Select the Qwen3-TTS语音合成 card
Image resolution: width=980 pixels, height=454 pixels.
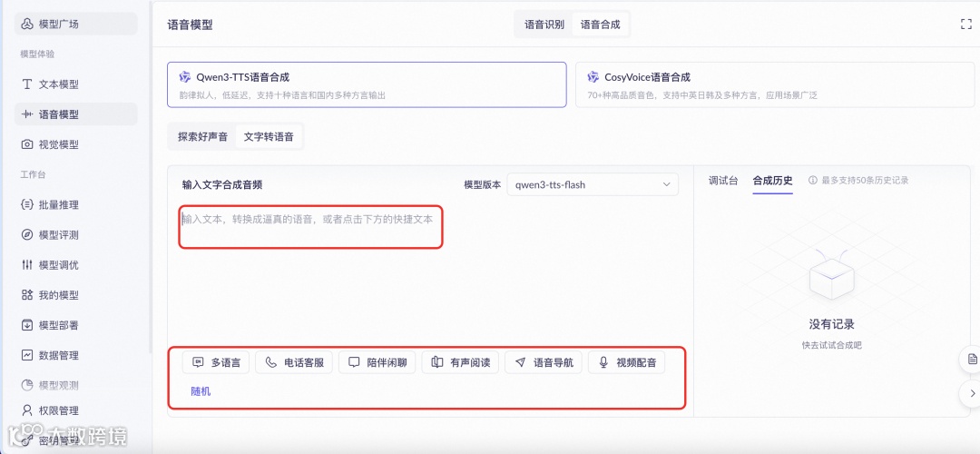tap(367, 84)
